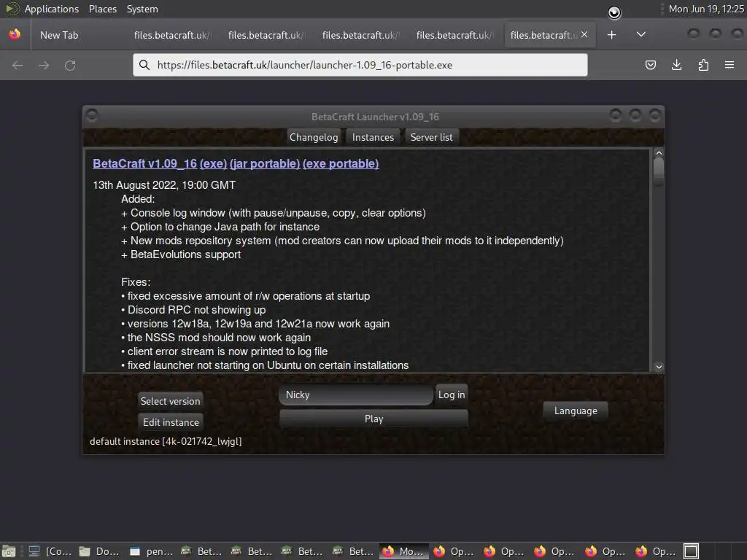Screen dimensions: 747x560
Task: Click the Log in button
Action: 452,394
